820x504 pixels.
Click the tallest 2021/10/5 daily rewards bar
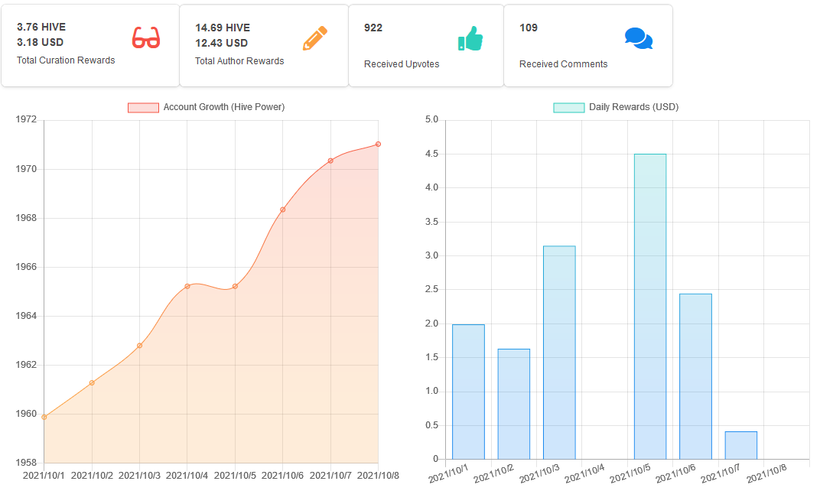[x=650, y=307]
